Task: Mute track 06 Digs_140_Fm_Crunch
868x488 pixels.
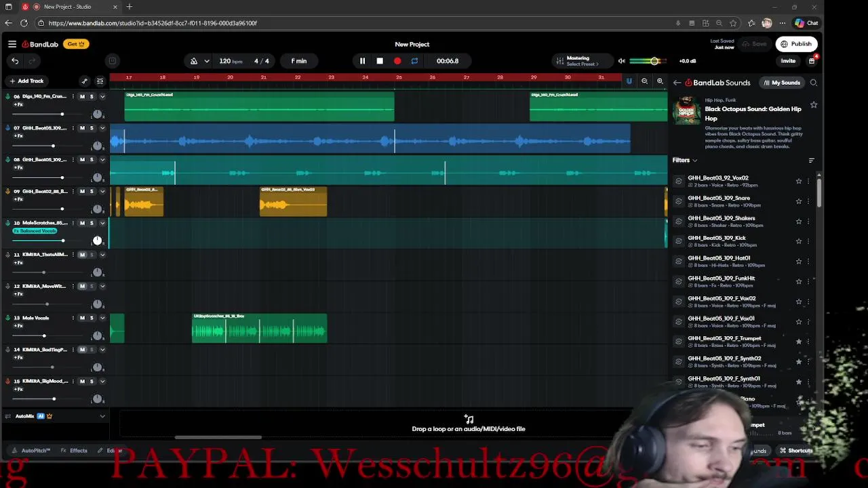Action: coord(83,96)
